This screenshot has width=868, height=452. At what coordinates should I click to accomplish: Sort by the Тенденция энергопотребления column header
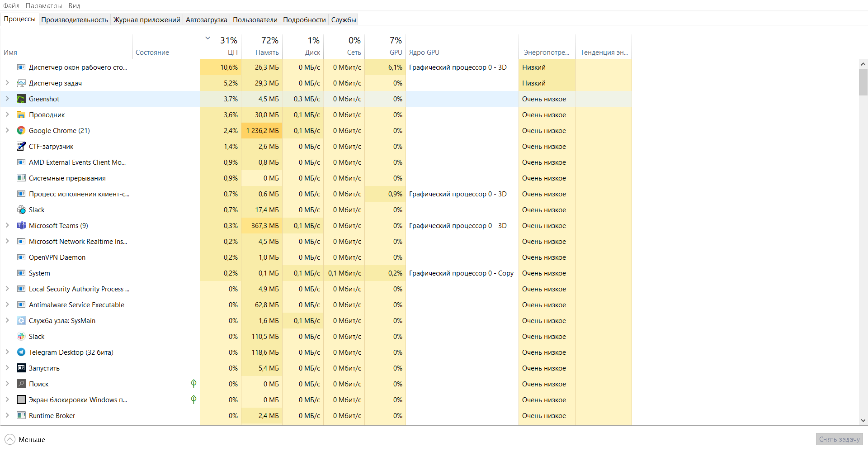pyautogui.click(x=604, y=47)
